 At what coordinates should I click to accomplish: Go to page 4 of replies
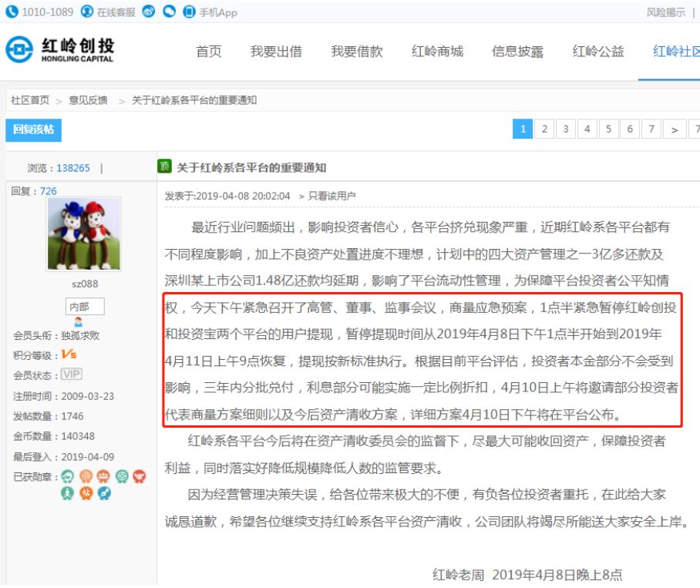tap(587, 129)
